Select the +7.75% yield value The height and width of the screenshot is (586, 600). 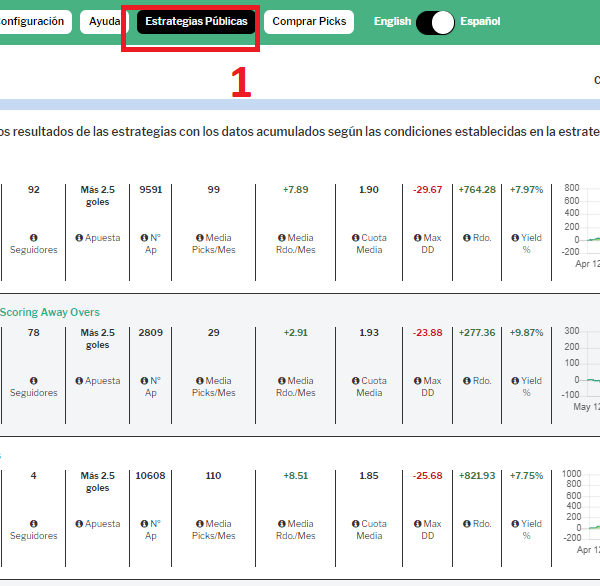point(527,476)
